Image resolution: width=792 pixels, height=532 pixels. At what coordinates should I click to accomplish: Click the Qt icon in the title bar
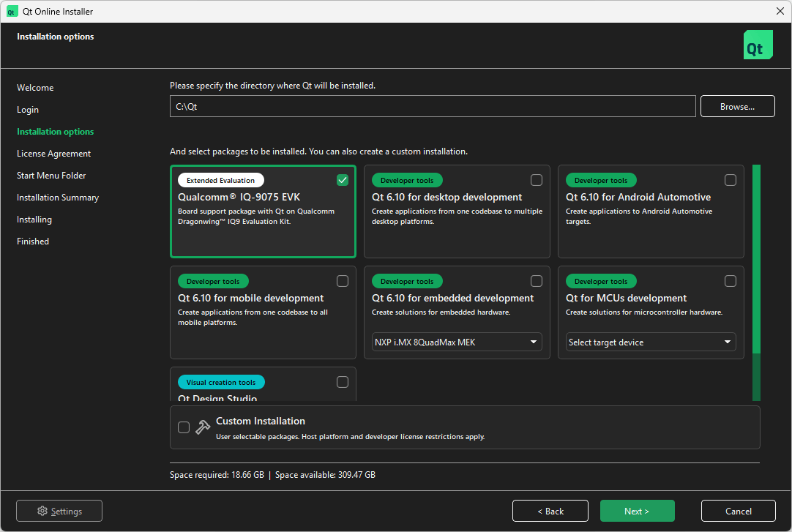11,11
